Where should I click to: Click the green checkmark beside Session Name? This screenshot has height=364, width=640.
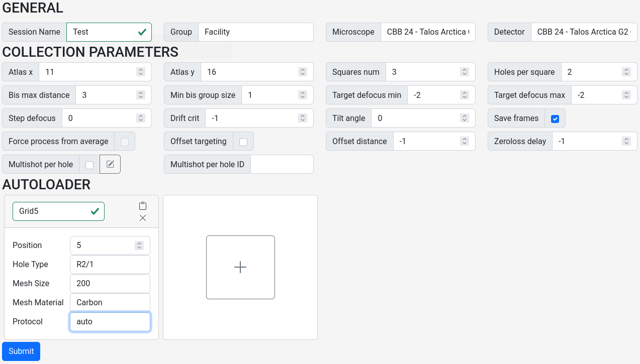[x=143, y=32]
